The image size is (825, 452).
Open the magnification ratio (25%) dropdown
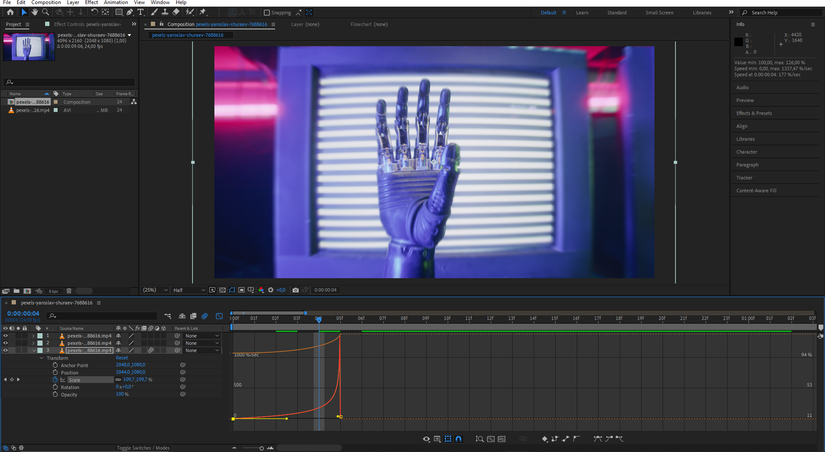[155, 290]
